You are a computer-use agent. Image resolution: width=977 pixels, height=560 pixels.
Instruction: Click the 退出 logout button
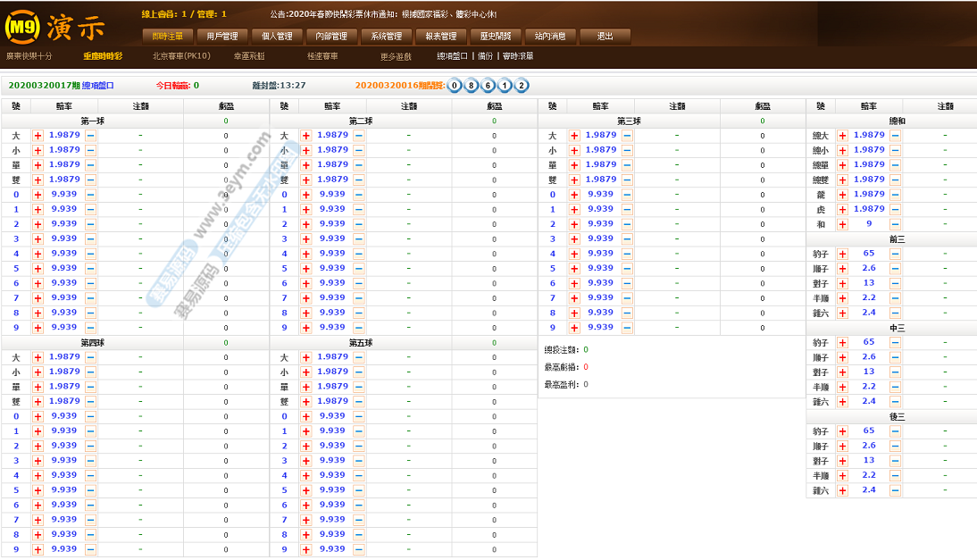coord(605,37)
